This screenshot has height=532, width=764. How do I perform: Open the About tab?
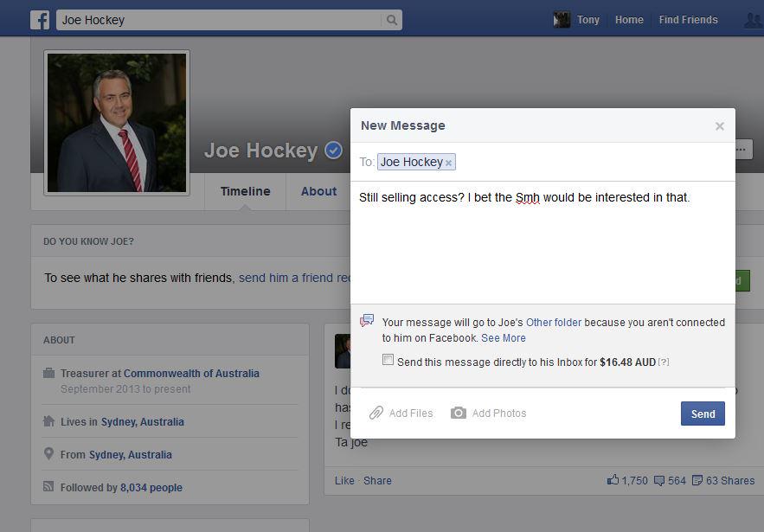pyautogui.click(x=318, y=191)
